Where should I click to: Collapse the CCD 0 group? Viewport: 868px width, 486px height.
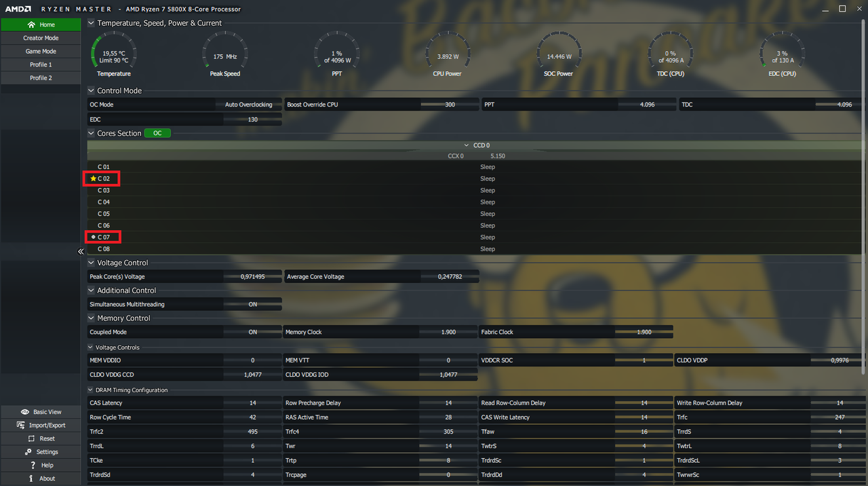tap(467, 145)
